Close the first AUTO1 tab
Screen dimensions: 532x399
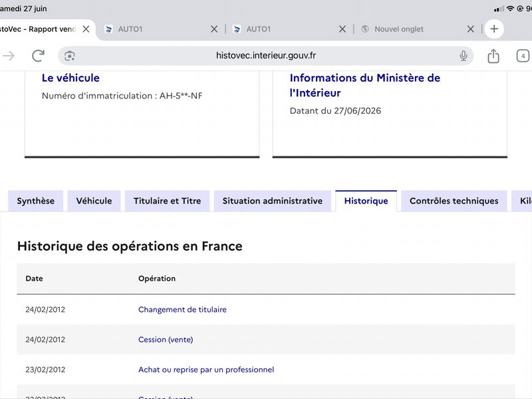tap(214, 29)
